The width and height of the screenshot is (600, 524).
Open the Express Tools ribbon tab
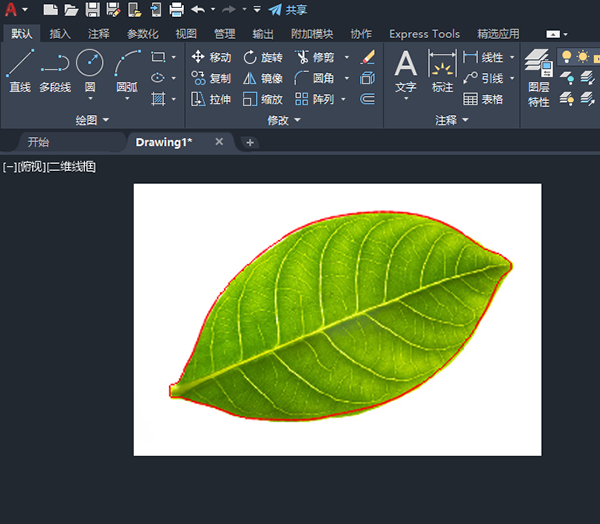pos(424,34)
